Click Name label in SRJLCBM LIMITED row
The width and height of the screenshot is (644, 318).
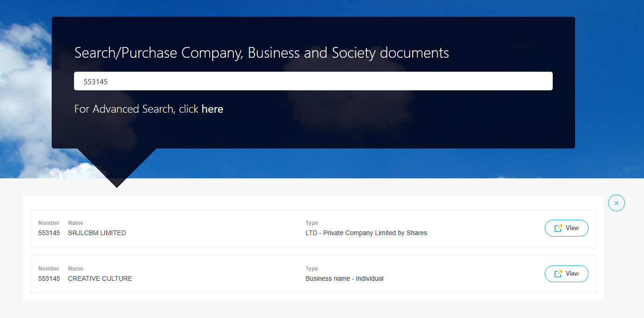click(x=75, y=223)
